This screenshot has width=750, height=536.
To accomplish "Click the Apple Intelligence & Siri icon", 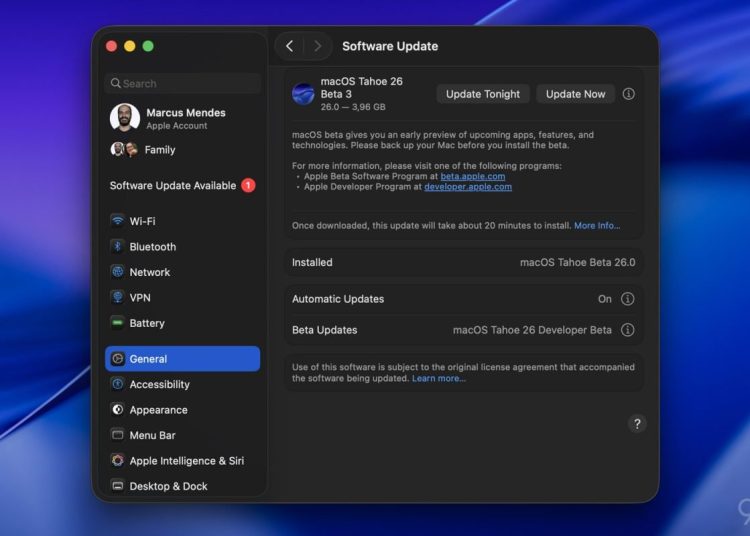I will pyautogui.click(x=118, y=461).
